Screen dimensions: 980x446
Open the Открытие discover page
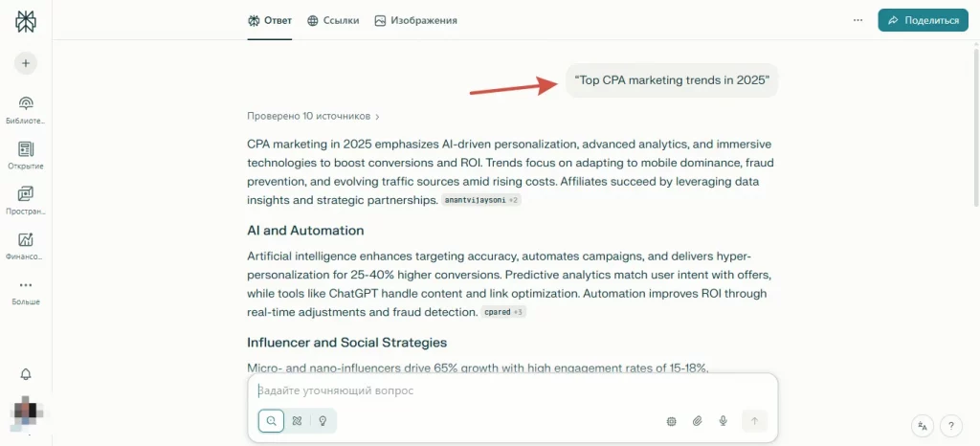[x=26, y=155]
